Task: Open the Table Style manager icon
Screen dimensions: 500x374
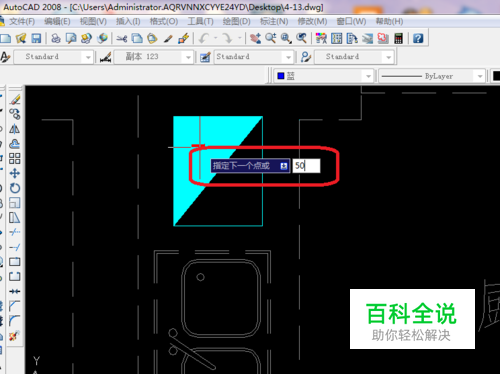Action: [205, 57]
